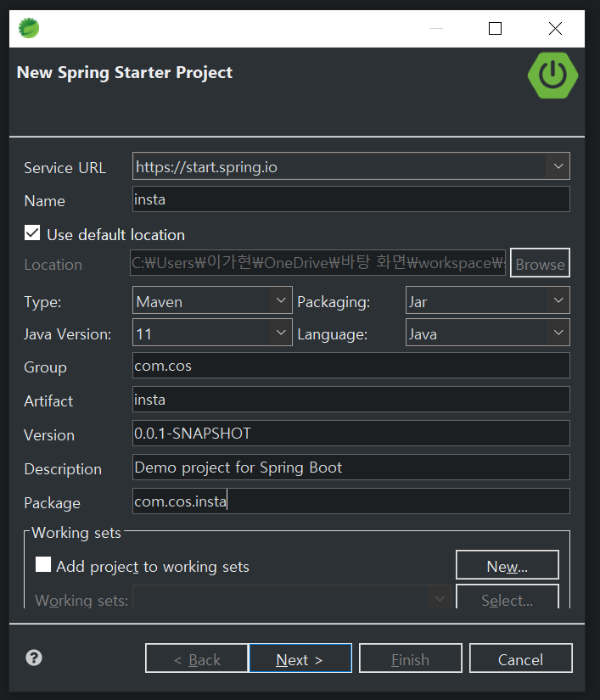Focus the Name field containing insta
The width and height of the screenshot is (600, 700).
[350, 199]
